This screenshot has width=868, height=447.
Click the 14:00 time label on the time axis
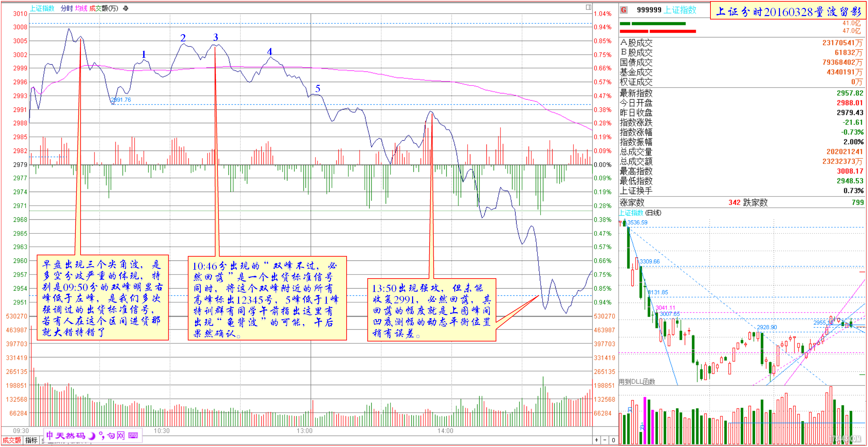[x=445, y=431]
